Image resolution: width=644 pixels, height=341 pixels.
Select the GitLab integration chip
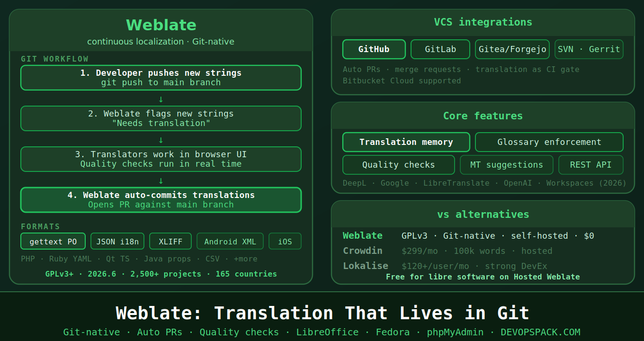[440, 49]
